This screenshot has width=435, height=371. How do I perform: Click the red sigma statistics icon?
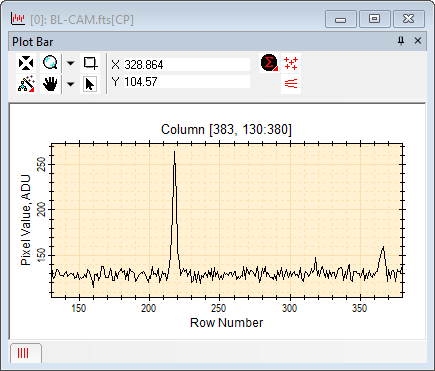click(x=269, y=63)
